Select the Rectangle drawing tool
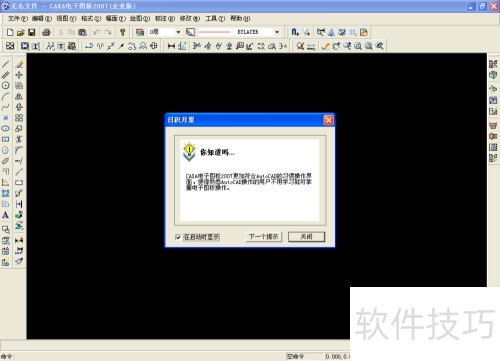The height and width of the screenshot is (361, 500). (5, 139)
